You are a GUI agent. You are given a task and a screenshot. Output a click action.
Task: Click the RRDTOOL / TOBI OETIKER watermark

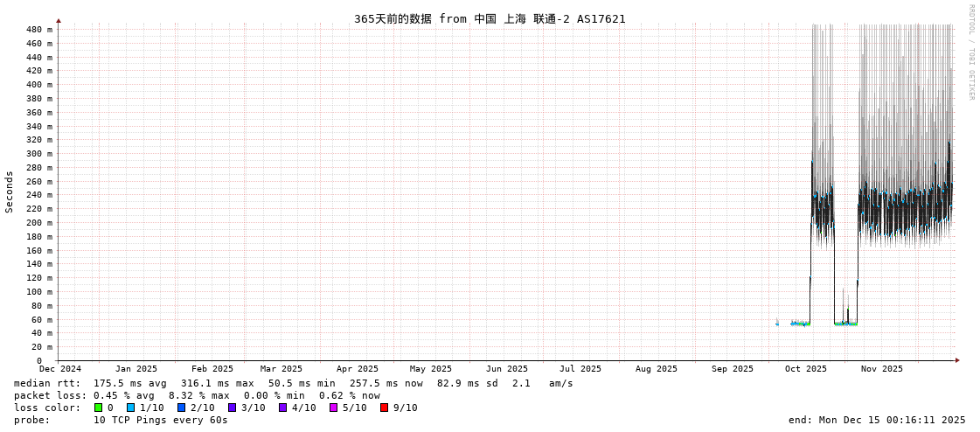(971, 52)
